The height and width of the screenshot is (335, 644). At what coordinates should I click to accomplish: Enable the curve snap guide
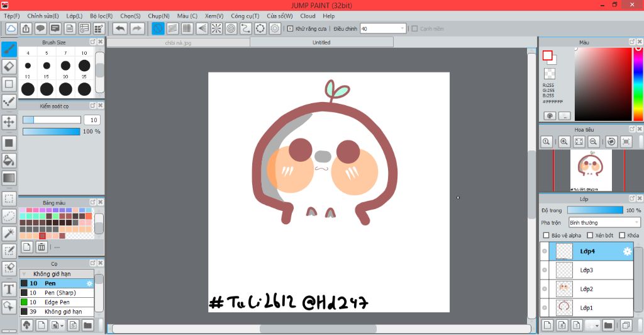coord(246,28)
